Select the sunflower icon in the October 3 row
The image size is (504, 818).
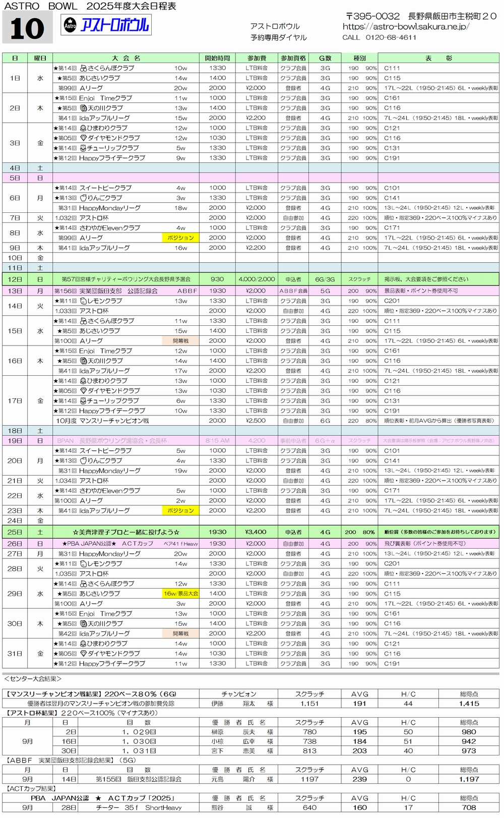point(84,128)
